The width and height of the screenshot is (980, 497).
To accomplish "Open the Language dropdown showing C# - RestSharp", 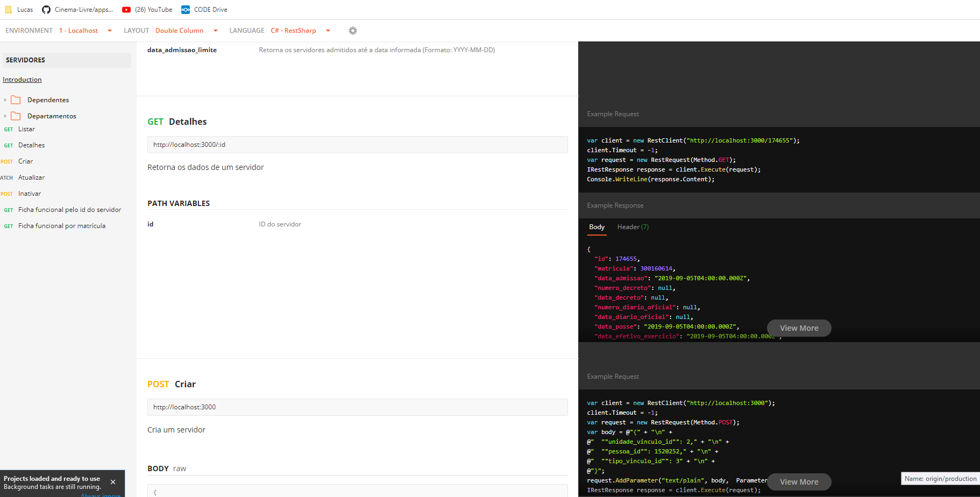I will click(301, 31).
